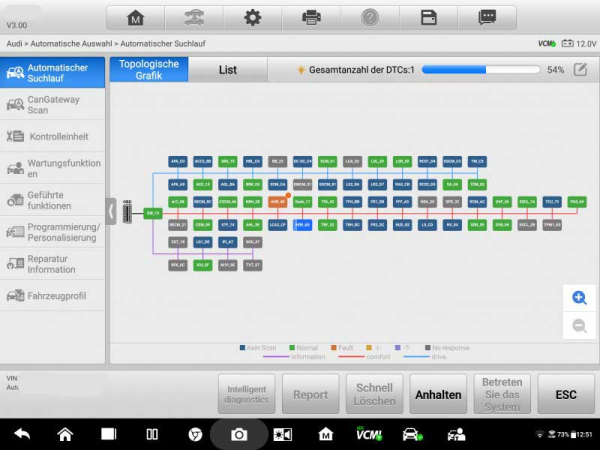The height and width of the screenshot is (450, 600).
Task: Open the data logging message icon
Action: coord(487,18)
